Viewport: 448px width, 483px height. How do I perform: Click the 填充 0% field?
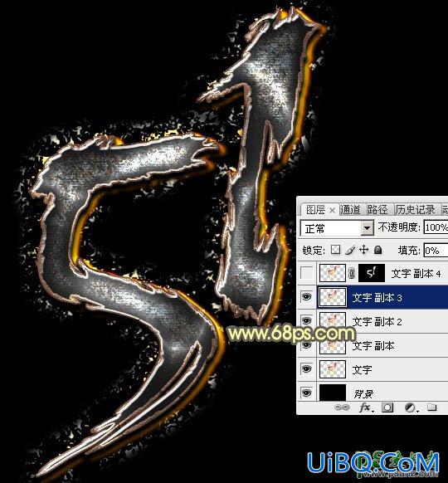click(436, 251)
